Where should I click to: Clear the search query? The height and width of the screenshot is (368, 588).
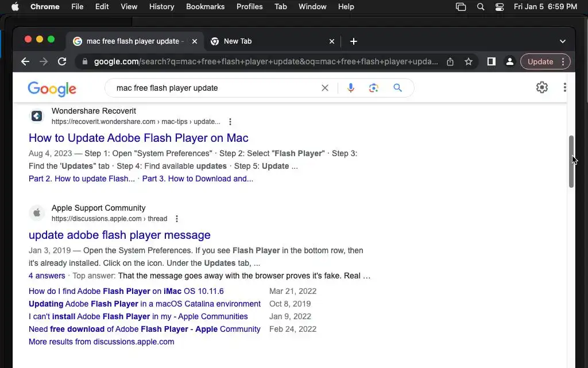point(325,88)
